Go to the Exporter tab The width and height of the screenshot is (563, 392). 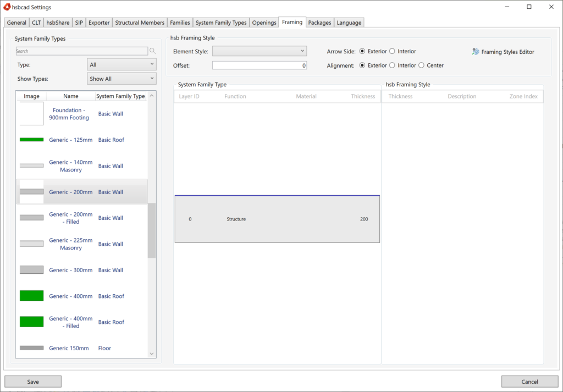point(99,23)
